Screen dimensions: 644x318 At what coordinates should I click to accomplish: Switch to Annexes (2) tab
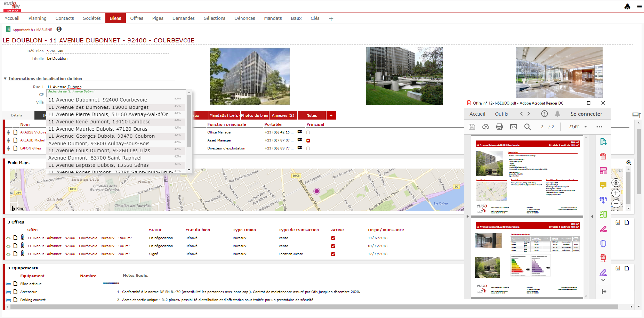coord(283,115)
